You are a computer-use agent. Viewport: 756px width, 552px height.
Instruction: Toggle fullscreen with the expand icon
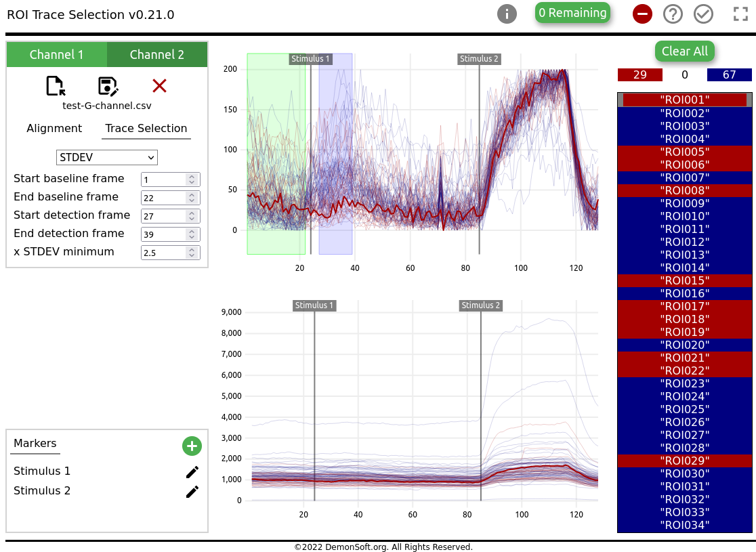tap(740, 14)
